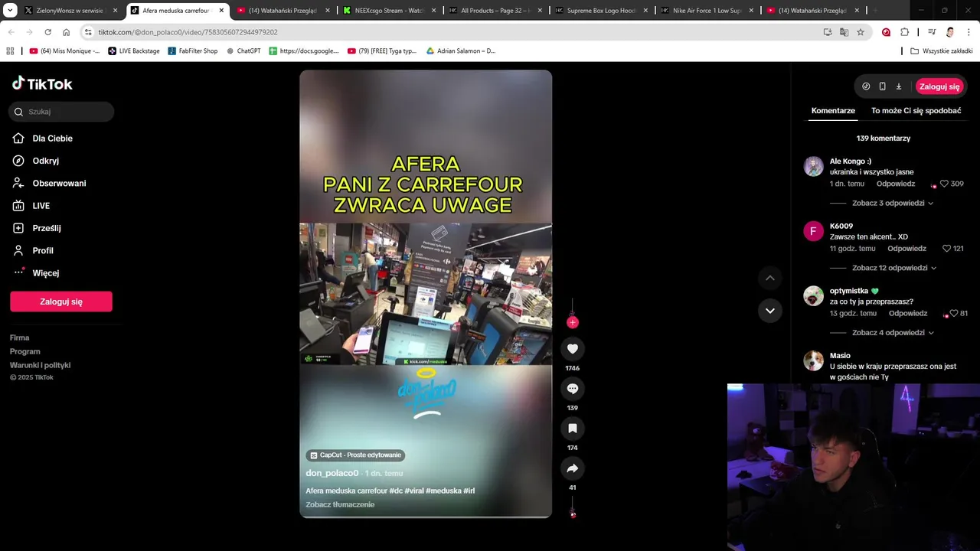
Task: Open browser extensions puzzle icon
Action: coord(905,32)
